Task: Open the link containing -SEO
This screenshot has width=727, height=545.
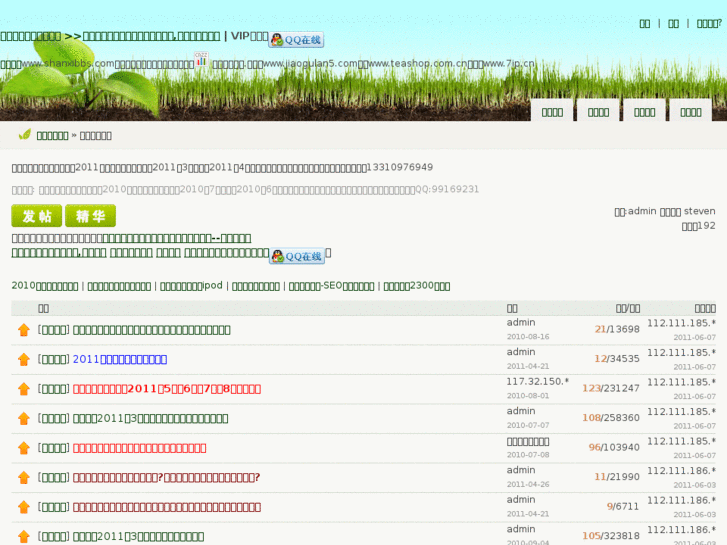Action: click(x=332, y=286)
